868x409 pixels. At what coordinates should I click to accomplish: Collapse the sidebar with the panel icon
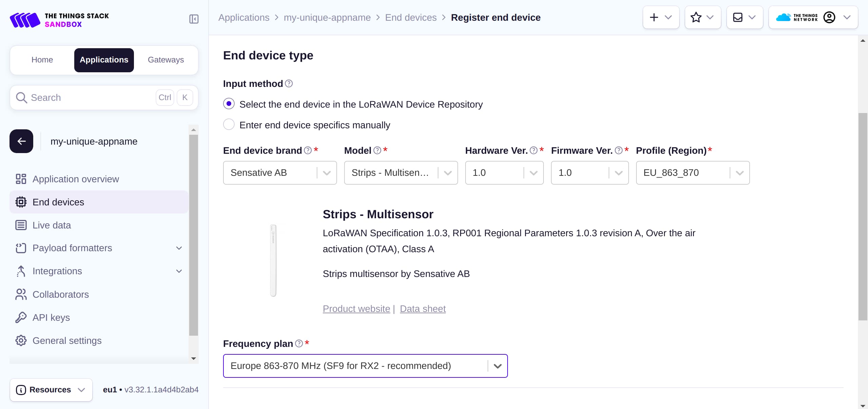(x=194, y=19)
